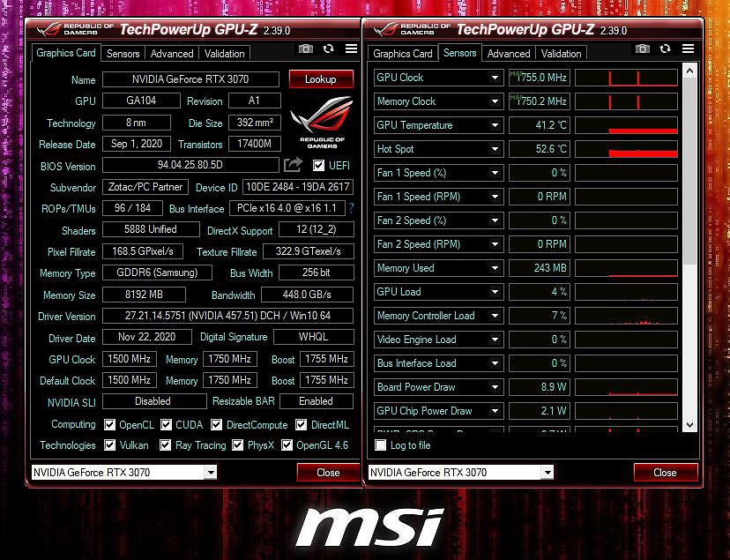Click ROG logo in left window title bar
Screen dimensions: 730x560
[x=48, y=29]
